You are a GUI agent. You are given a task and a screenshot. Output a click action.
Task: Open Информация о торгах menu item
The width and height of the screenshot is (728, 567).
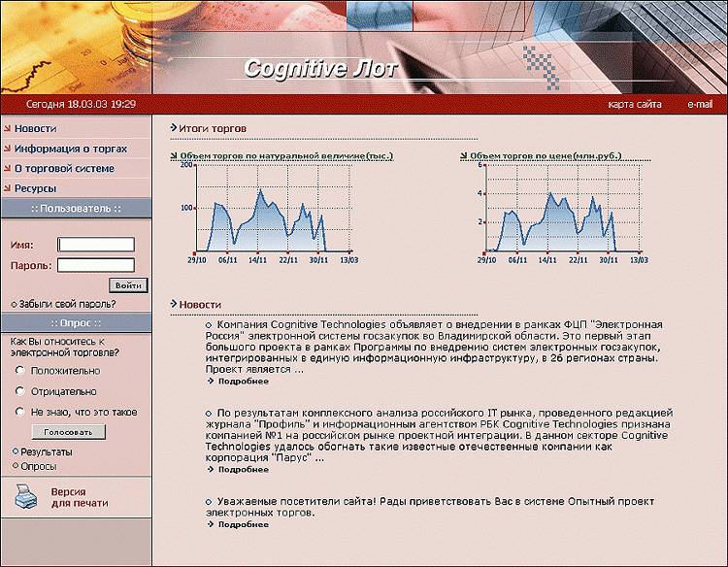click(71, 149)
